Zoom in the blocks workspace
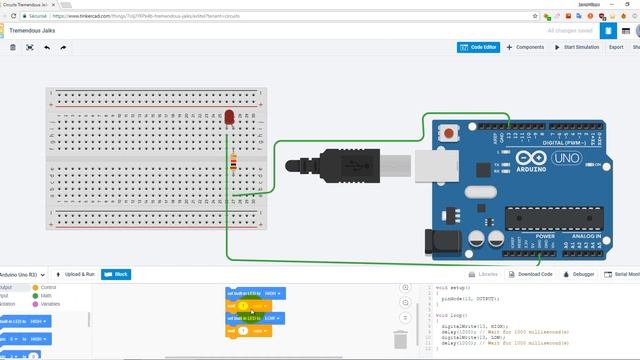 [405, 288]
